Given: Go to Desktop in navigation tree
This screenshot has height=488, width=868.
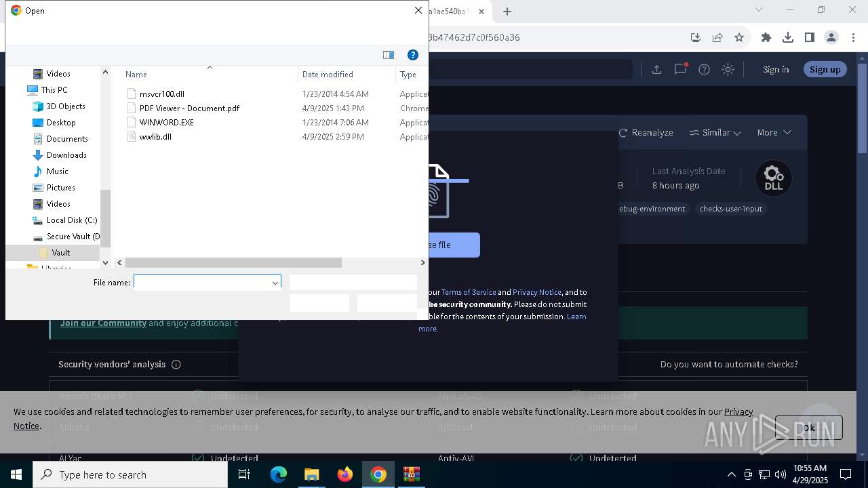Looking at the screenshot, I should click(x=61, y=123).
